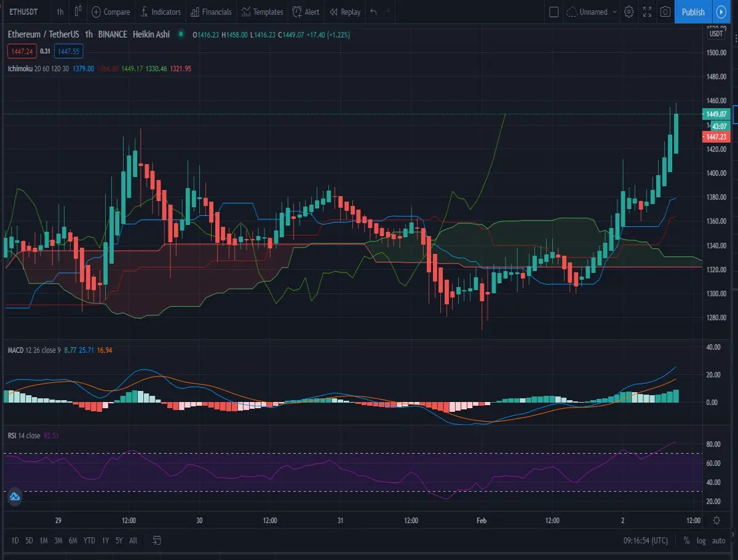Show All data range
The image size is (738, 560).
click(133, 540)
